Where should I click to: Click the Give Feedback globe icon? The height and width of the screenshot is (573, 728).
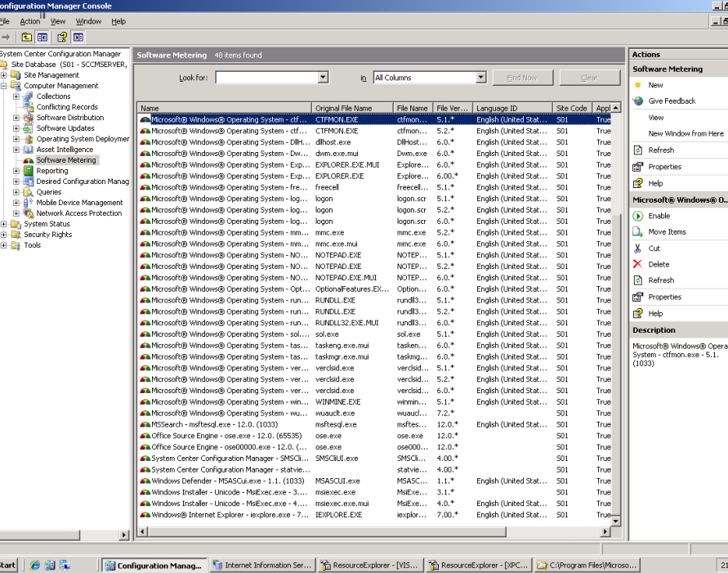click(x=638, y=101)
